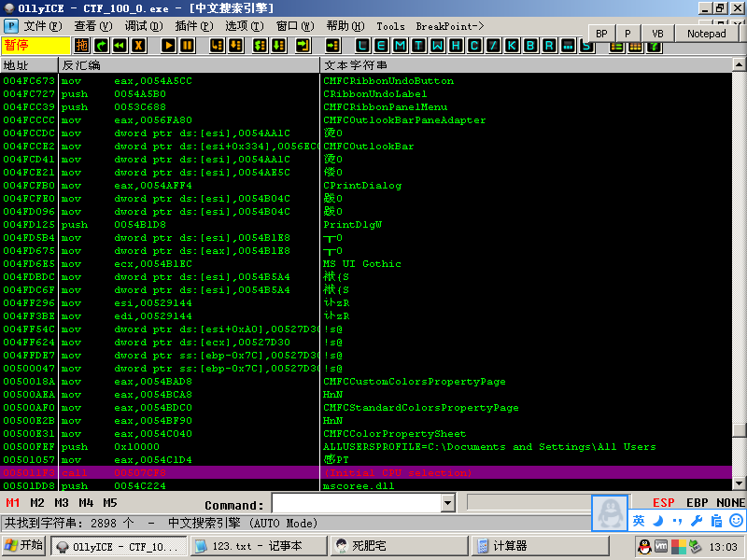This screenshot has height=560, width=747.
Task: Click the BP button
Action: 601,34
